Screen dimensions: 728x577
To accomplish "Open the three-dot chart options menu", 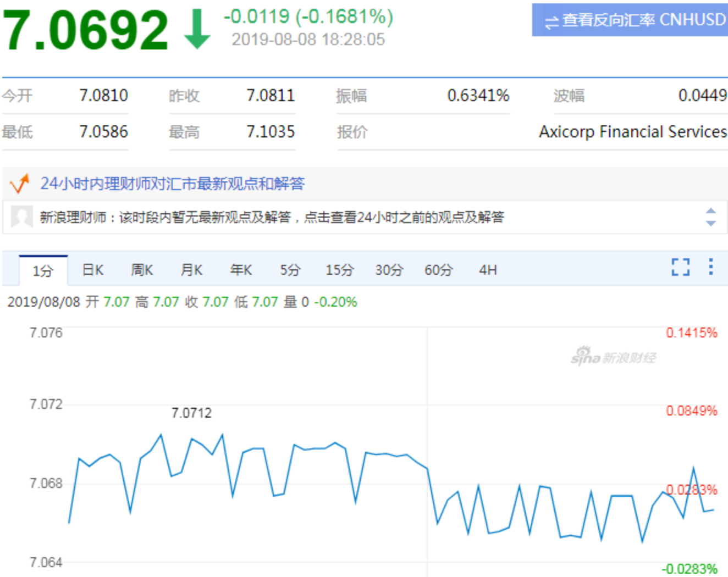I will click(x=710, y=267).
